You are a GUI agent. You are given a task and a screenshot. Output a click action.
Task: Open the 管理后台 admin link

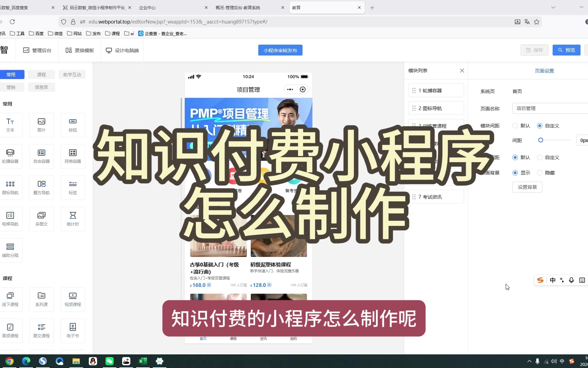(37, 50)
